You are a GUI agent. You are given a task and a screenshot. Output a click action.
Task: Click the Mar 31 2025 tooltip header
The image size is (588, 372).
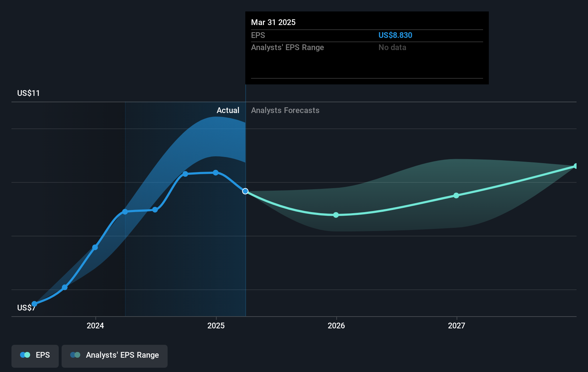click(273, 22)
